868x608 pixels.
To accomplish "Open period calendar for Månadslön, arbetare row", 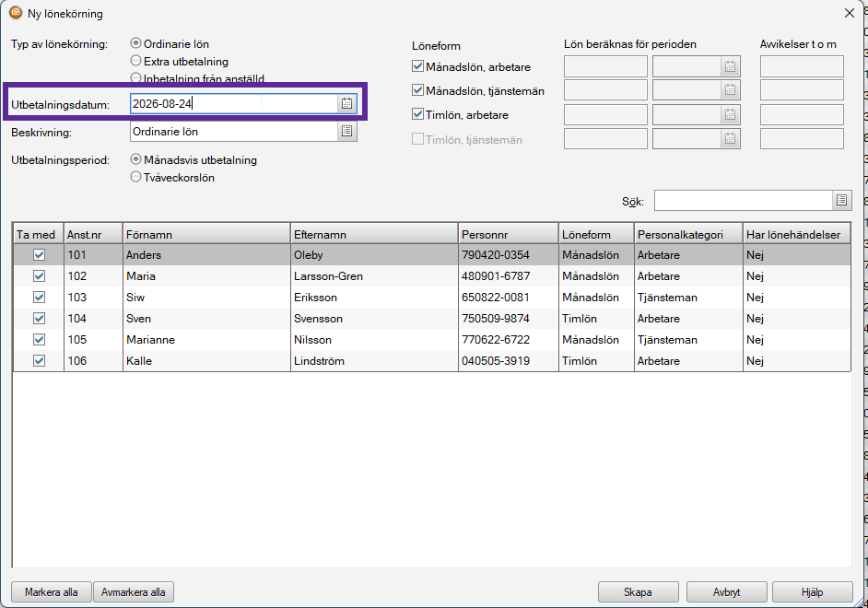I will click(x=730, y=67).
